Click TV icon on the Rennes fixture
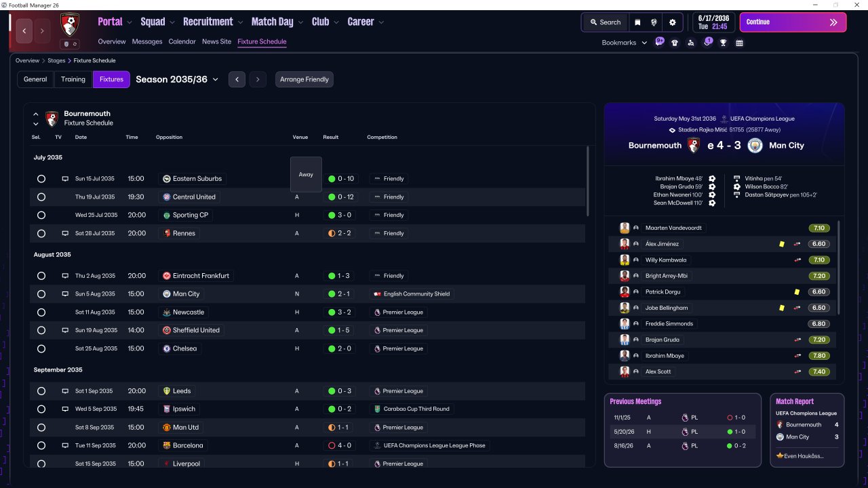Viewport: 868px width, 488px height. 65,233
